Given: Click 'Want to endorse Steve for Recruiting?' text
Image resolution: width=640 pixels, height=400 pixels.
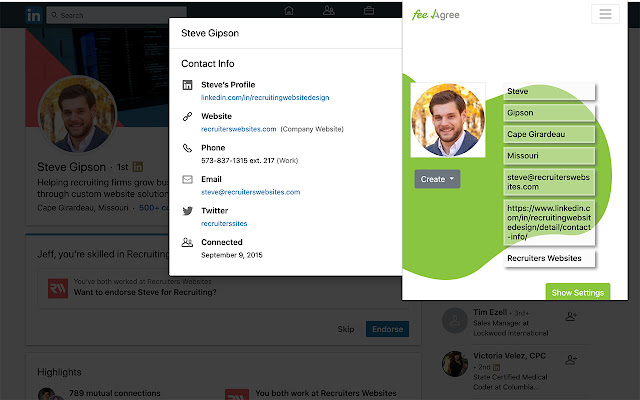Looking at the screenshot, I should 145,292.
